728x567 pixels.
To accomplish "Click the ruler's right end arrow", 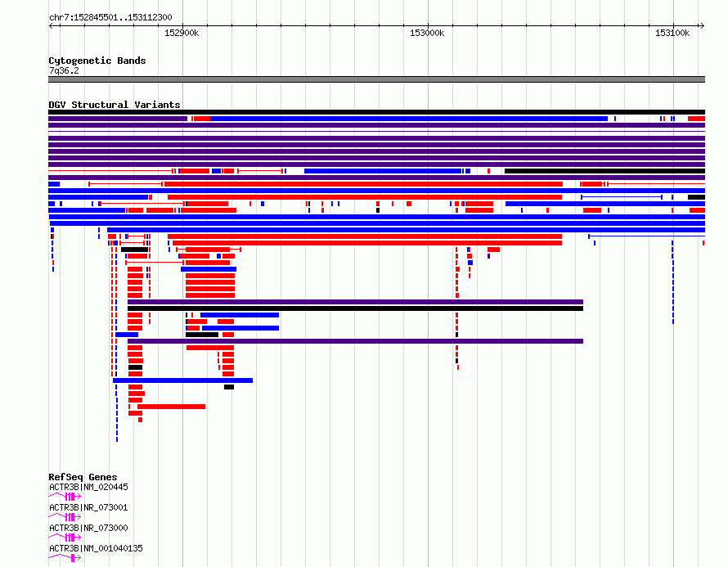I will tap(702, 26).
